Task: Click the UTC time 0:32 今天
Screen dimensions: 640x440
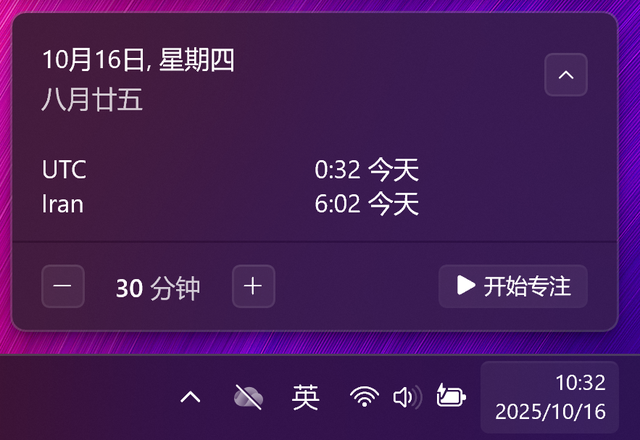Action: (x=367, y=169)
